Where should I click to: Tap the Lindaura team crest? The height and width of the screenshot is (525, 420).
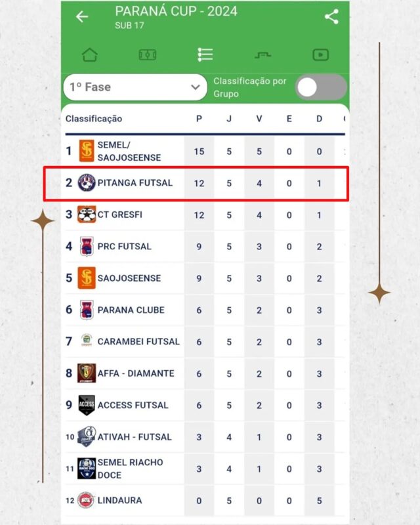coord(87,500)
